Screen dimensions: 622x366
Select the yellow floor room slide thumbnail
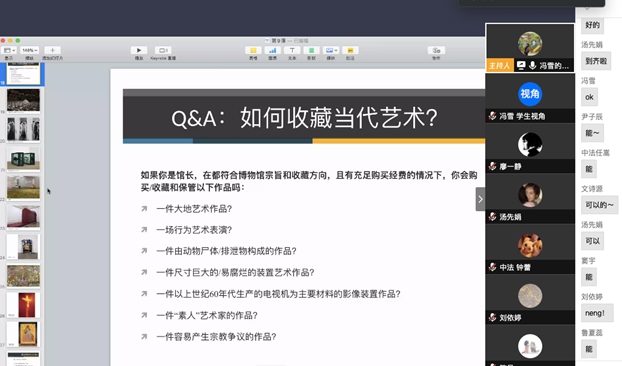tap(23, 188)
